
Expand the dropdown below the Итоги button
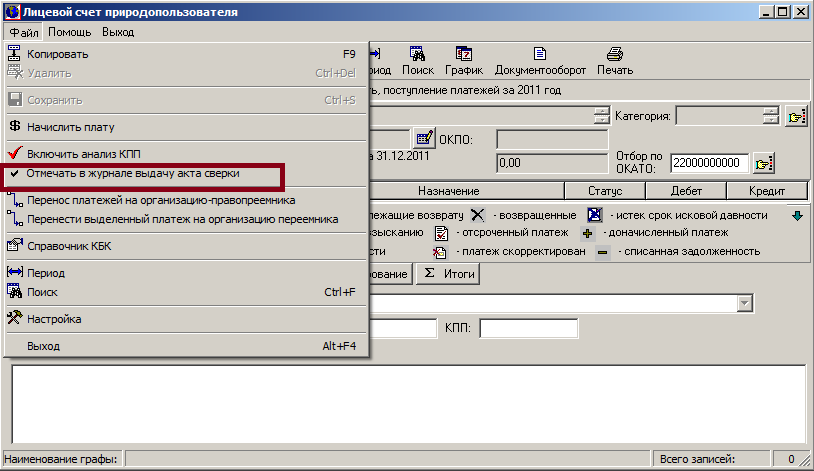[x=744, y=303]
